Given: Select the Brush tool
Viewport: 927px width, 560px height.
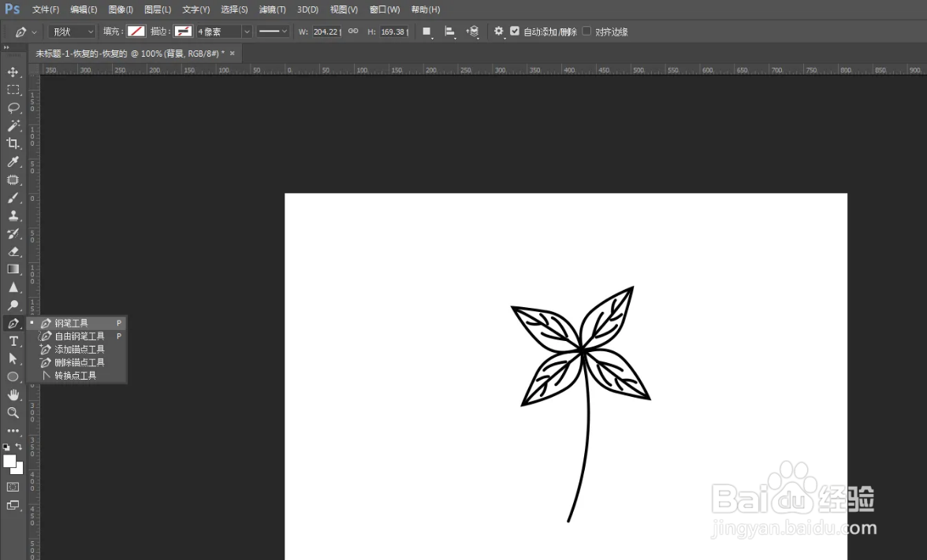Looking at the screenshot, I should coord(13,198).
